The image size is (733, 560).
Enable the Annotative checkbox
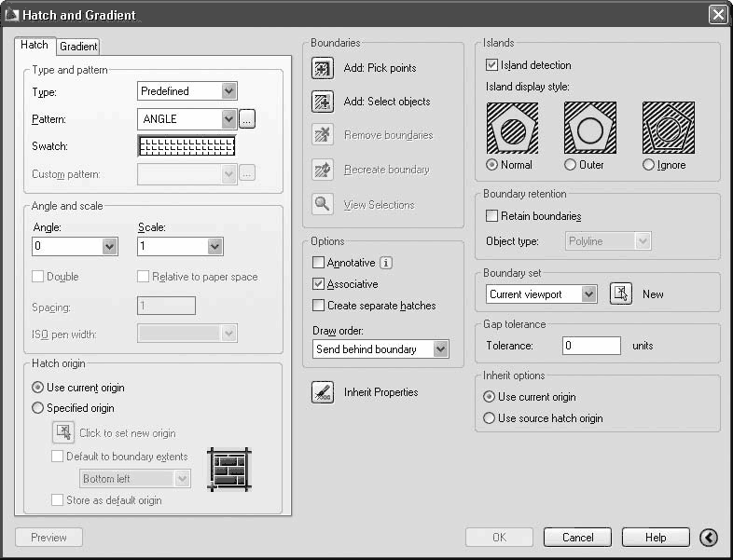(x=318, y=263)
